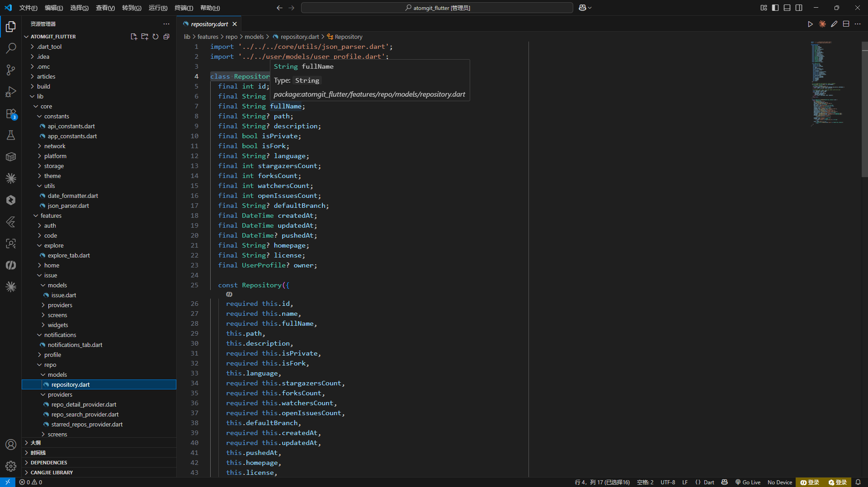
Task: Run the Dart file with play icon
Action: [x=810, y=24]
